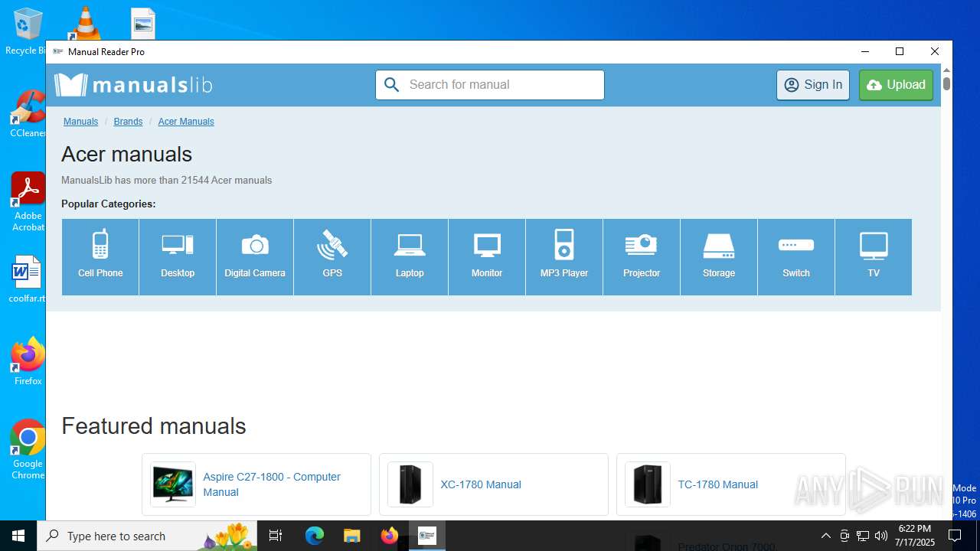Image resolution: width=980 pixels, height=551 pixels.
Task: Click the taskbar search box
Action: click(147, 536)
